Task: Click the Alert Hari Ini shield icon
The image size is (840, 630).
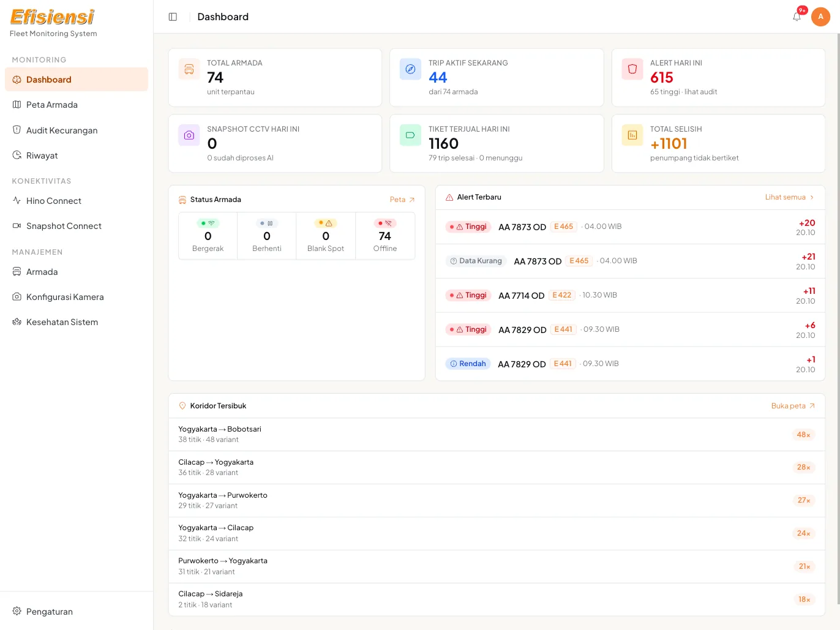Action: [x=632, y=69]
